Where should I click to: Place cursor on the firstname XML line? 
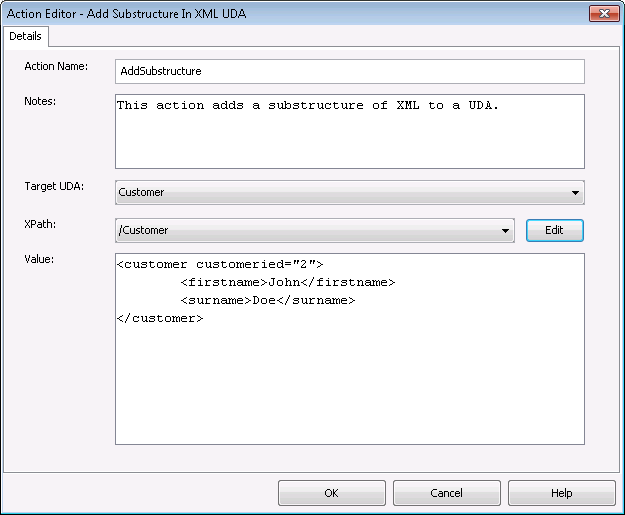click(287, 282)
